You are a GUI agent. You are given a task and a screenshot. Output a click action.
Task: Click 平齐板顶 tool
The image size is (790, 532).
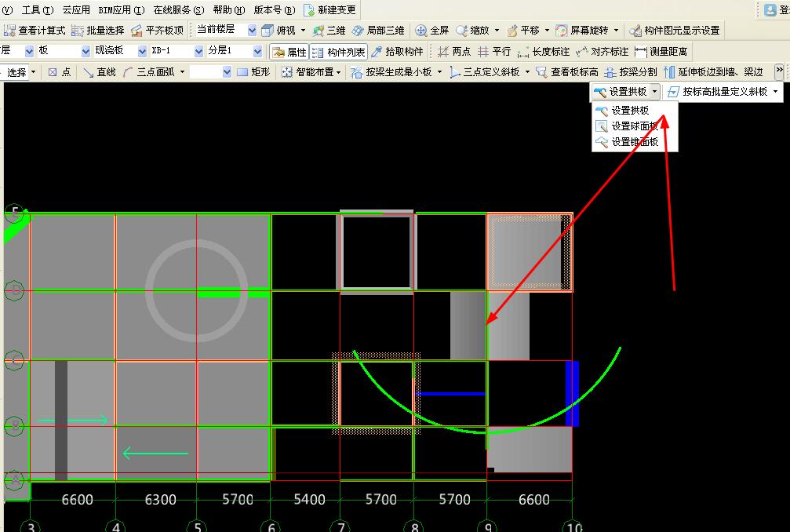coord(157,31)
